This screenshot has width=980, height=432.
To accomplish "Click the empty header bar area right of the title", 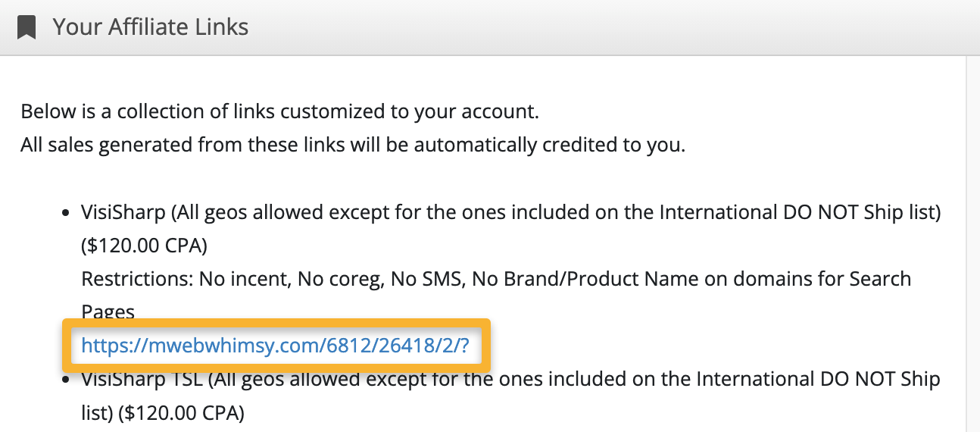I will pyautogui.click(x=606, y=28).
